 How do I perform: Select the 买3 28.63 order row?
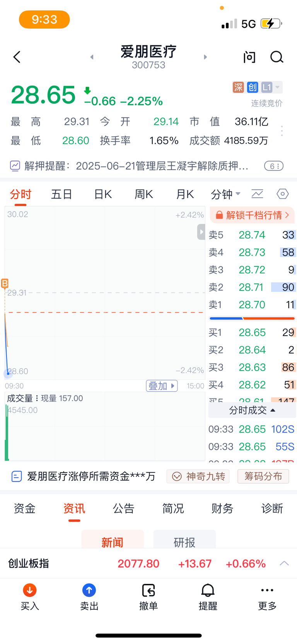click(x=252, y=368)
